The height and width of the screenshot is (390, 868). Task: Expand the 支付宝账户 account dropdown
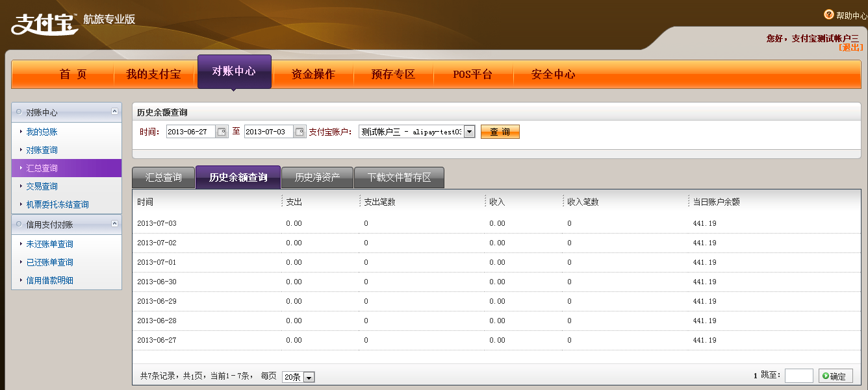469,132
